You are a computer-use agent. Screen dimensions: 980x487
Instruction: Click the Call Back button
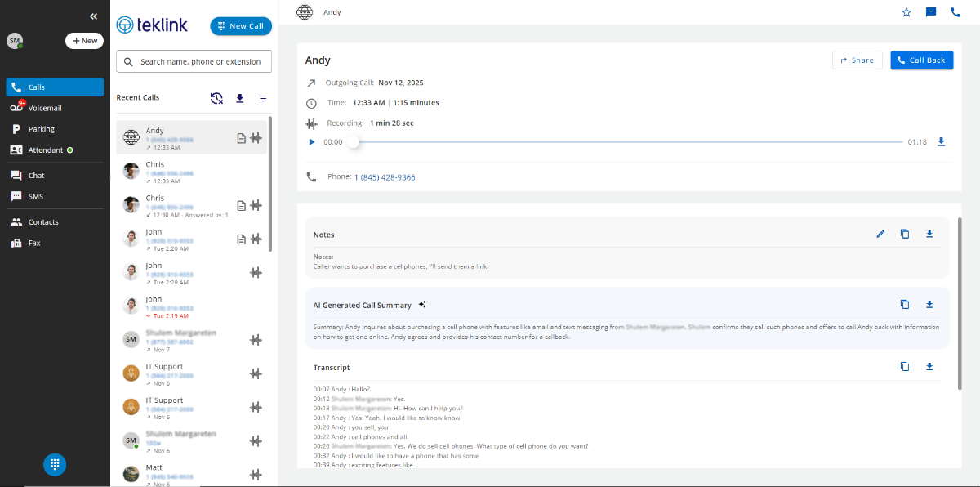tap(921, 60)
